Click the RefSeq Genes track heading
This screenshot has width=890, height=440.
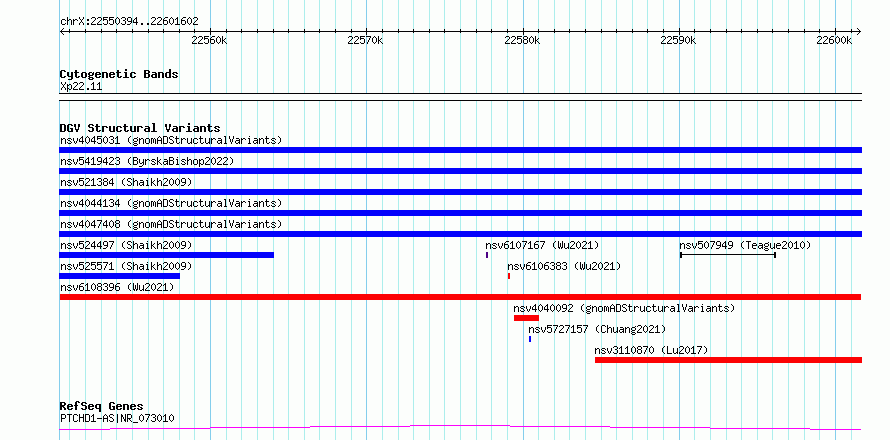click(101, 406)
